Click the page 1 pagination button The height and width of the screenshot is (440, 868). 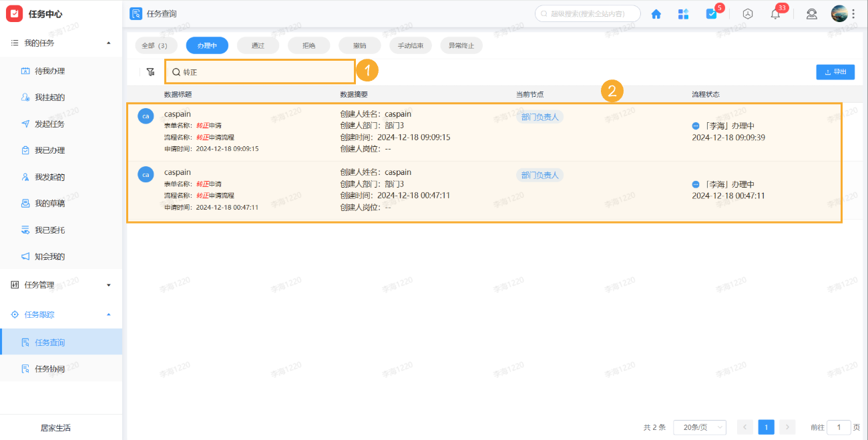pos(766,427)
